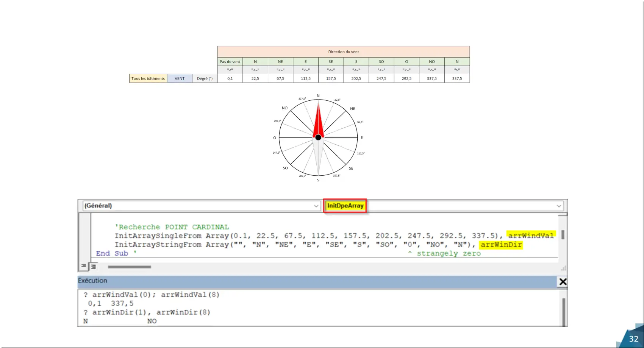Select the '0,1' degree value cell
The width and height of the screenshot is (644, 348).
[230, 78]
